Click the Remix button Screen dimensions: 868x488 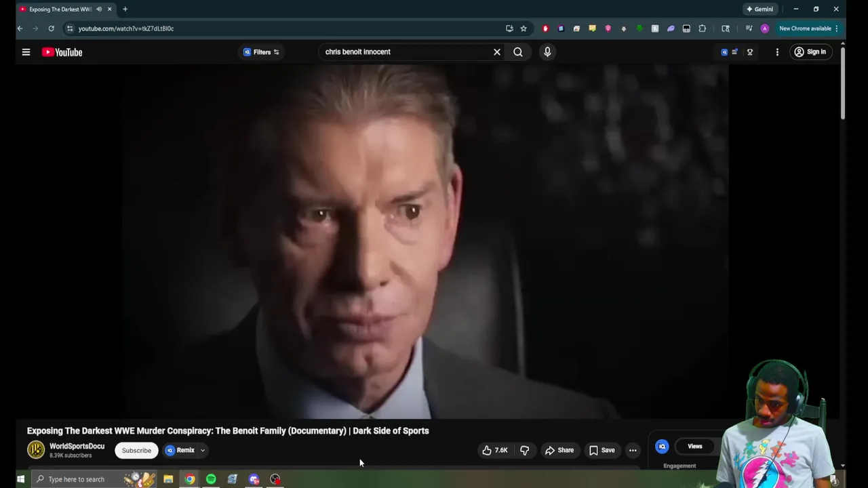[180, 450]
